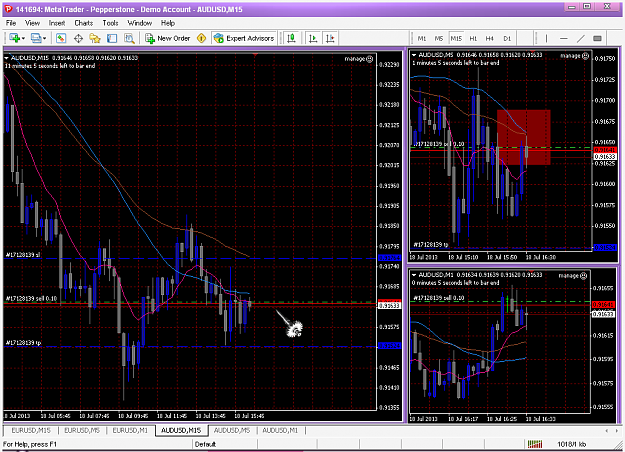Open the Market Watch panel icon

pyautogui.click(x=61, y=38)
